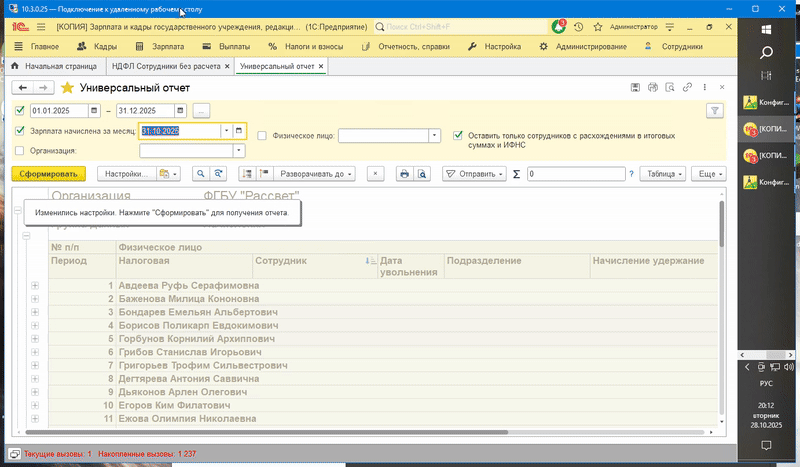800x467 pixels.
Task: Open the salary month dropdown arrow
Action: click(227, 131)
